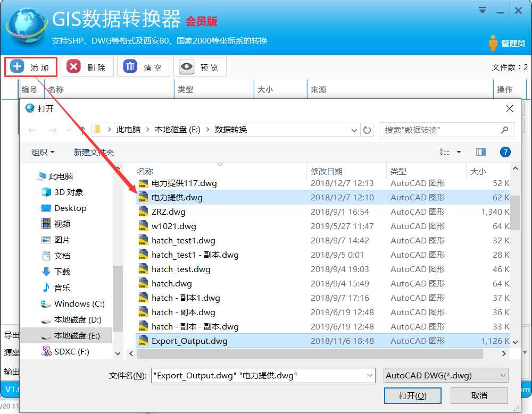Click the 打开(O) button

pyautogui.click(x=413, y=396)
